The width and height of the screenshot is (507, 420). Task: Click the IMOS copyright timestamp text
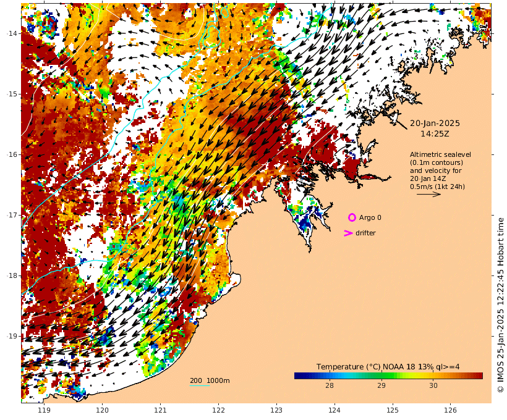(x=501, y=305)
